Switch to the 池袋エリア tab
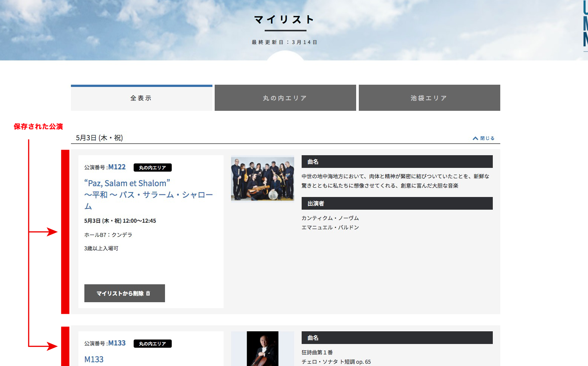 click(429, 98)
